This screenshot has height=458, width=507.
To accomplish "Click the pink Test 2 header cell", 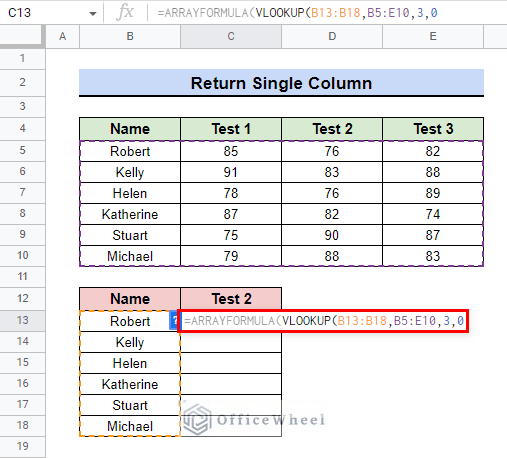I will point(231,299).
